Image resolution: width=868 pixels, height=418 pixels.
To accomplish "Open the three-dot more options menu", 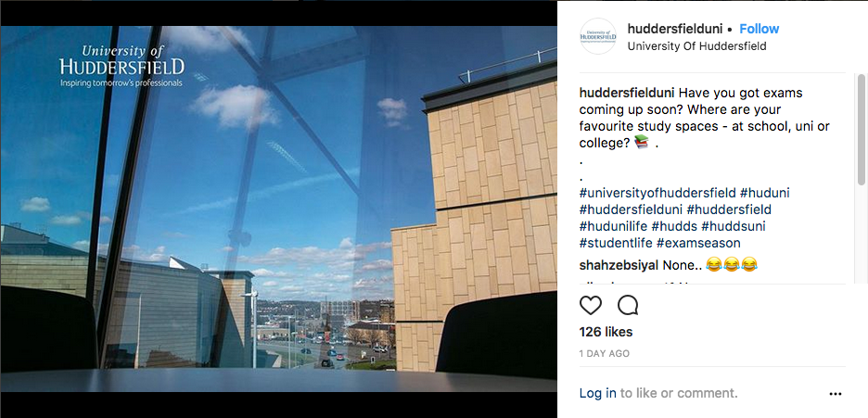I will (x=836, y=394).
